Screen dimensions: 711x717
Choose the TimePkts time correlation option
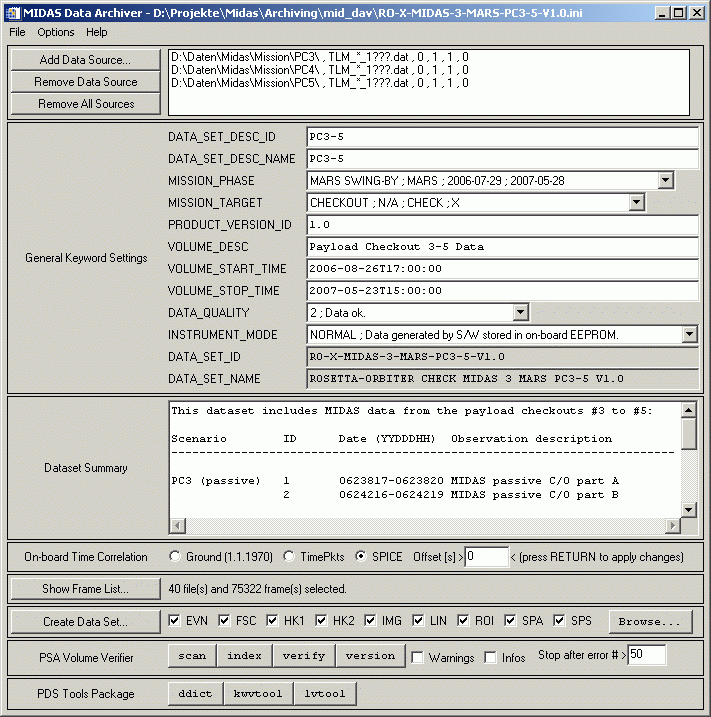tap(290, 557)
